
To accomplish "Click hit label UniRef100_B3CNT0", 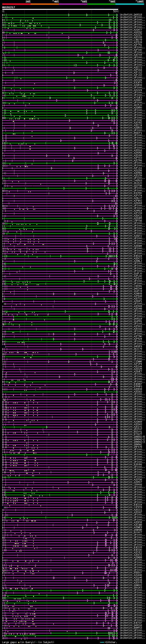I will pyautogui.click(x=131, y=82).
